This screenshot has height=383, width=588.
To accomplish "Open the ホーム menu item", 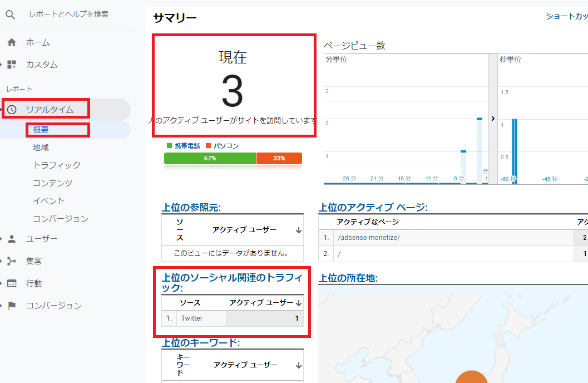I will [37, 42].
